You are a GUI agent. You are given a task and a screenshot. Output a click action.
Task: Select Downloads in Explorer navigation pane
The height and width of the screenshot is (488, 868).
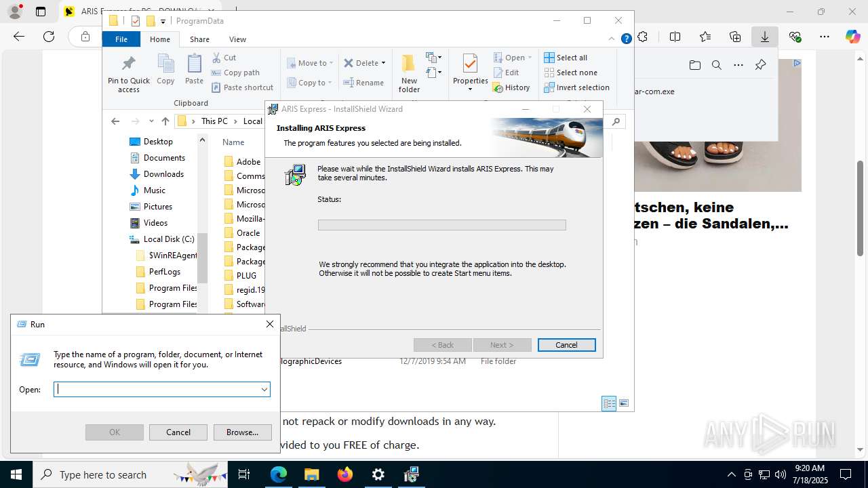coord(163,174)
